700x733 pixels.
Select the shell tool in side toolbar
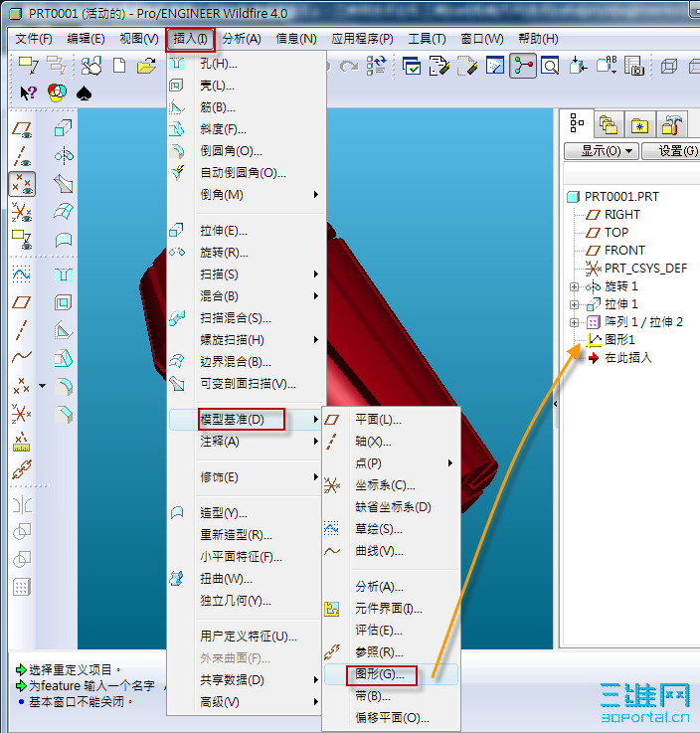[63, 302]
